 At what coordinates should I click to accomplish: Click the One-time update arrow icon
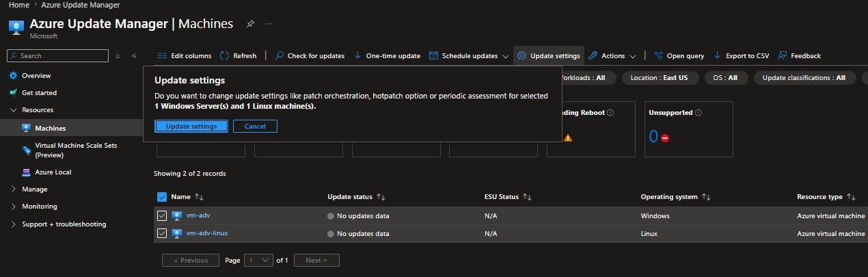pos(357,55)
